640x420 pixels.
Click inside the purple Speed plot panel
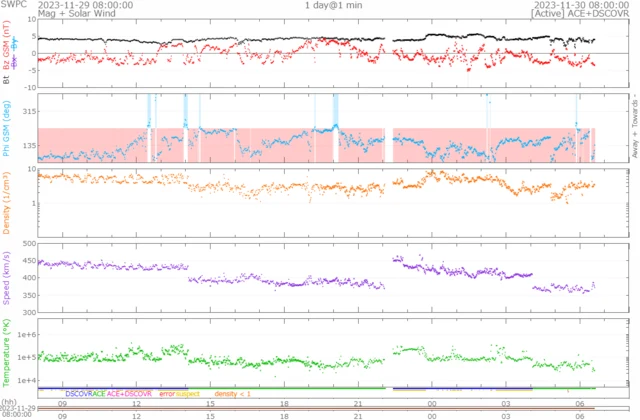(333, 278)
